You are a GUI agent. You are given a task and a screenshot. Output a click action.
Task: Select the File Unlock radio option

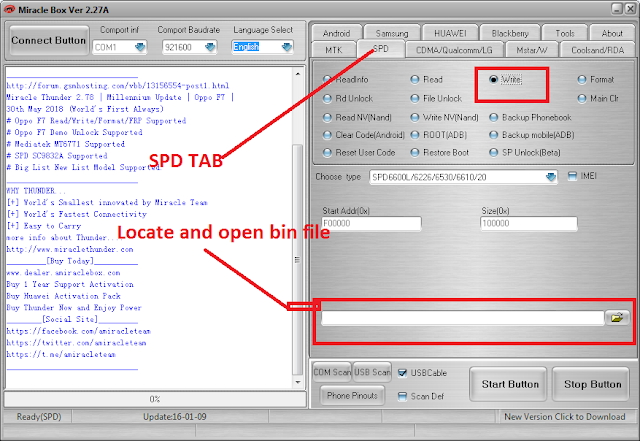click(415, 98)
